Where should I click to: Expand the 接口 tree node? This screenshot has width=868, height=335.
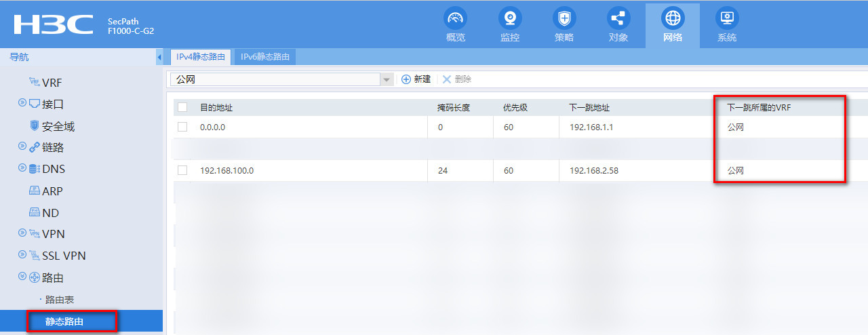[22, 104]
